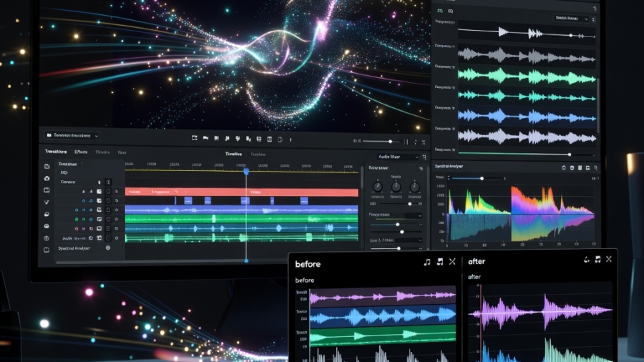Toggle the white image icon on the red clip track header
Image resolution: width=644 pixels, height=362 pixels.
click(x=99, y=192)
